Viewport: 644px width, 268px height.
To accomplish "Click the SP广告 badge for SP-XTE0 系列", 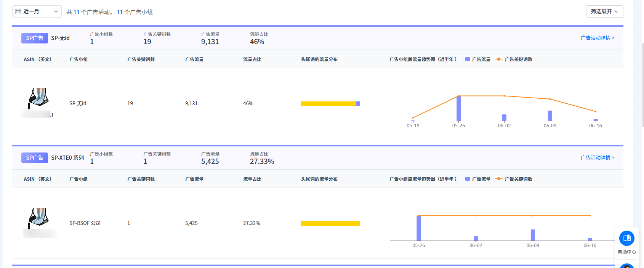I will pyautogui.click(x=35, y=158).
